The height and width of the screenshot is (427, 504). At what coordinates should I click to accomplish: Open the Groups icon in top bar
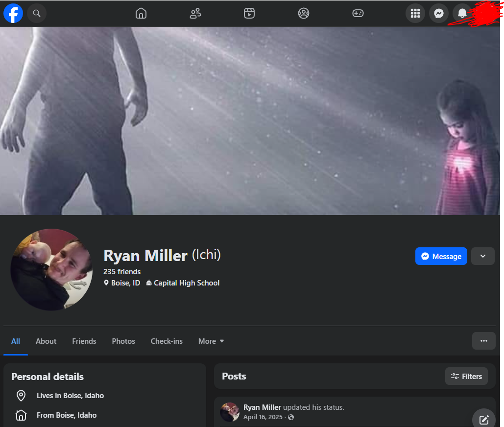tap(304, 13)
